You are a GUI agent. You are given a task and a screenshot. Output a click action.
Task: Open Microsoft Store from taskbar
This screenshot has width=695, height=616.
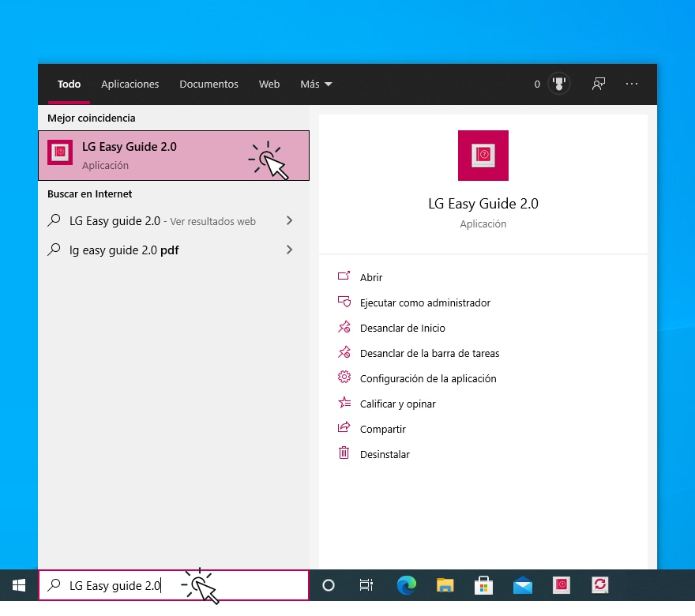tap(483, 585)
